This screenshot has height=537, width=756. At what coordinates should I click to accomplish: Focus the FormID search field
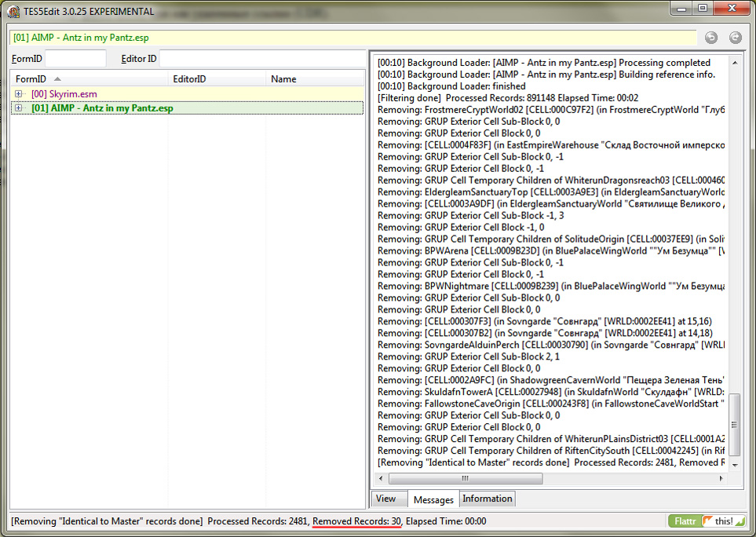click(x=75, y=58)
